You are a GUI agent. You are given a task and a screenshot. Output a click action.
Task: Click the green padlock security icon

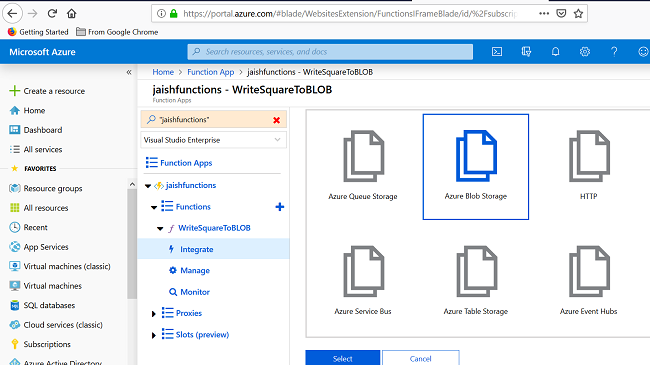(174, 14)
